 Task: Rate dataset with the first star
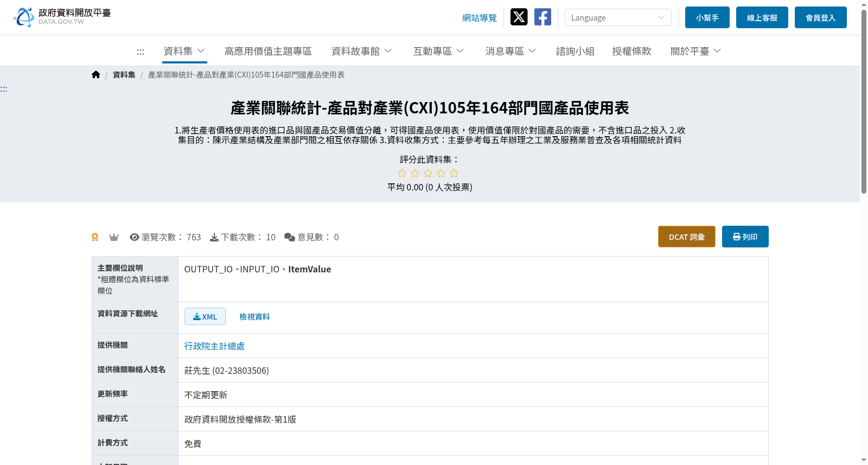(402, 173)
